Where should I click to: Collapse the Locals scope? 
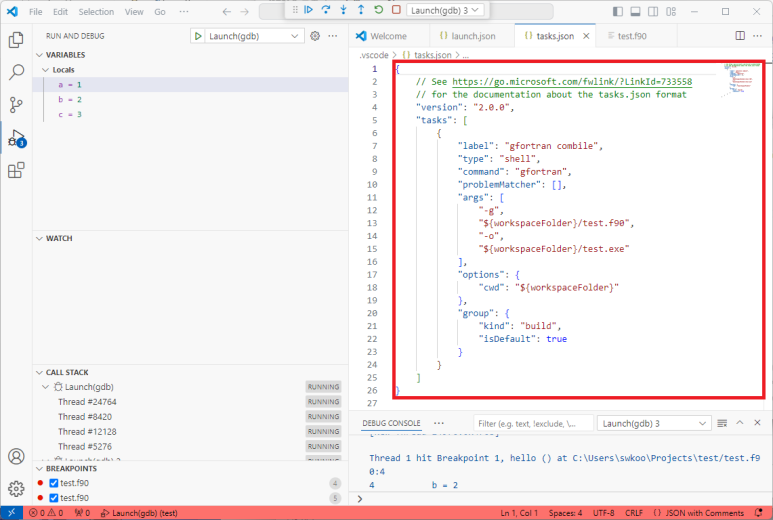tap(46, 70)
